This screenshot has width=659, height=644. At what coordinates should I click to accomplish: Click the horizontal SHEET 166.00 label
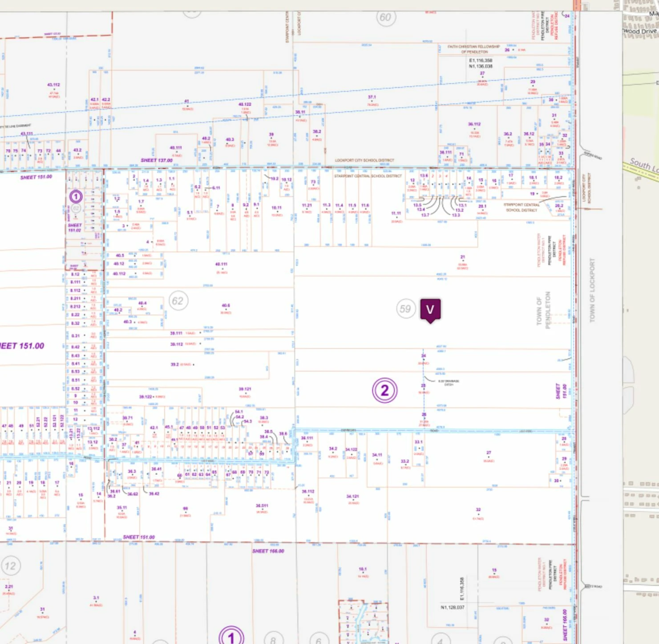[x=268, y=551]
